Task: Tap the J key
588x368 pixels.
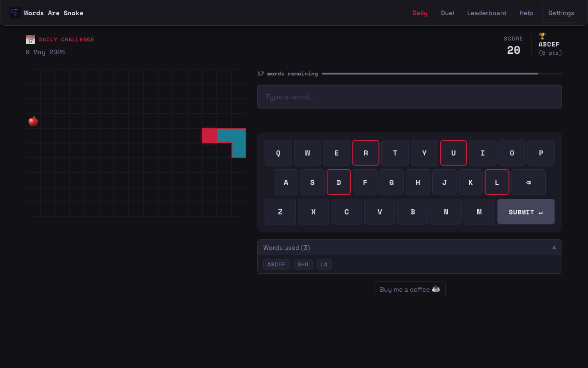Action: (x=444, y=182)
